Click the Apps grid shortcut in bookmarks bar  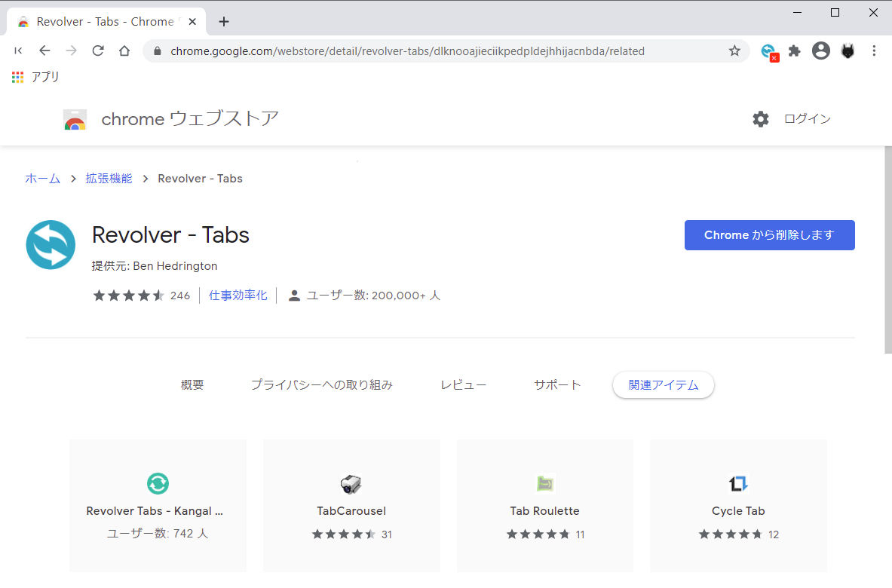click(x=18, y=77)
